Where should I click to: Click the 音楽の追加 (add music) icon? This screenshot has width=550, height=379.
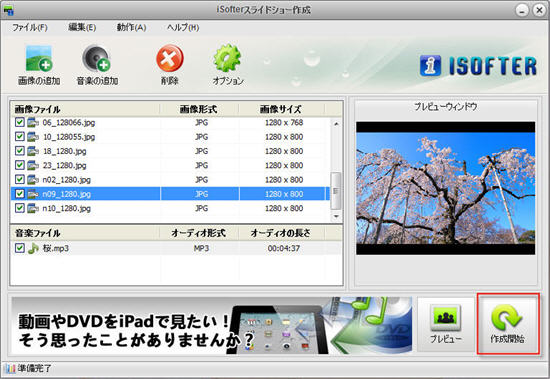(x=97, y=59)
